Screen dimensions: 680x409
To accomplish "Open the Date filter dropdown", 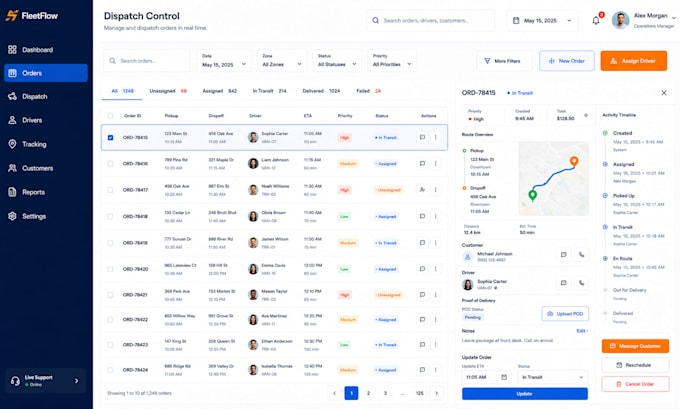I will tap(224, 61).
